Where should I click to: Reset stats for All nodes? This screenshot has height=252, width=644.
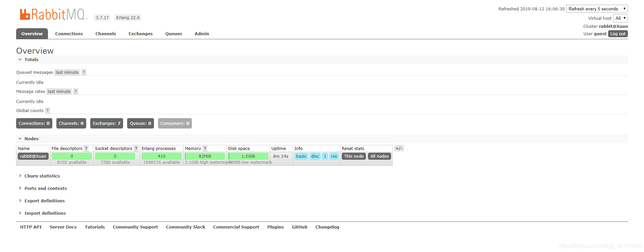[379, 156]
